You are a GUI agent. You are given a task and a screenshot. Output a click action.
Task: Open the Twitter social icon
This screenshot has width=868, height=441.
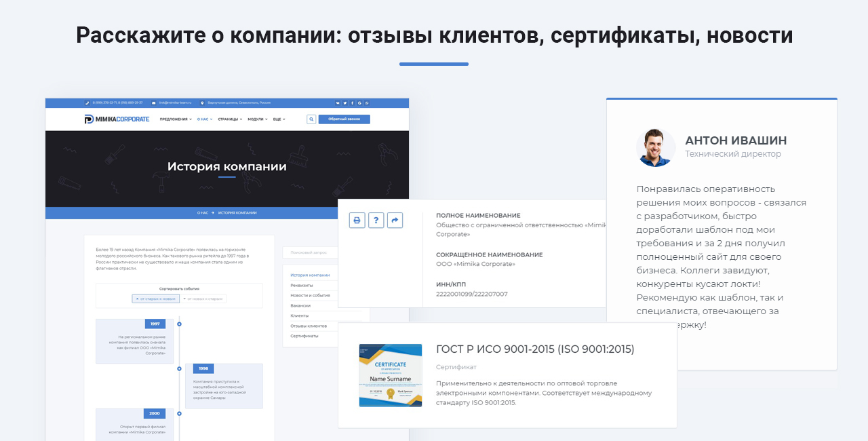[x=345, y=103]
